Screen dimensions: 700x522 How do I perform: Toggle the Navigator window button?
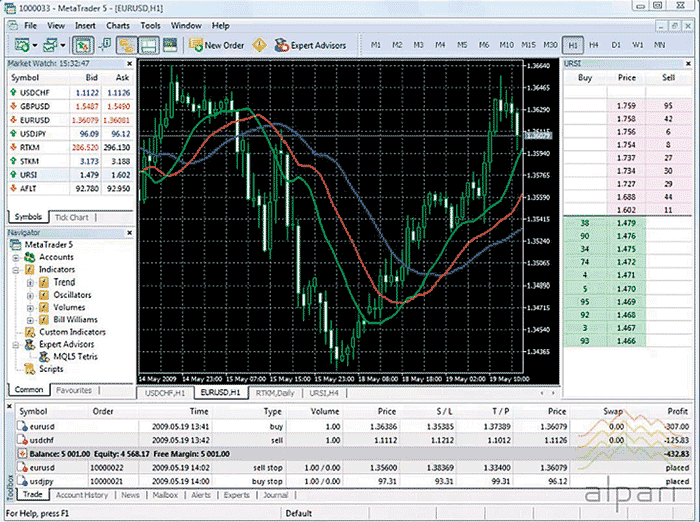(126, 45)
